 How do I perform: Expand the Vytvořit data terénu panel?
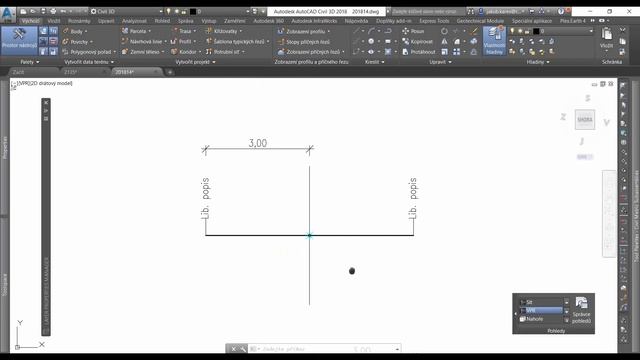(x=89, y=62)
